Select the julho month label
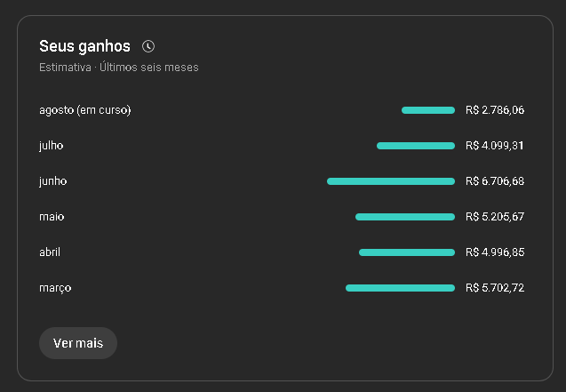The image size is (566, 392). pyautogui.click(x=52, y=146)
